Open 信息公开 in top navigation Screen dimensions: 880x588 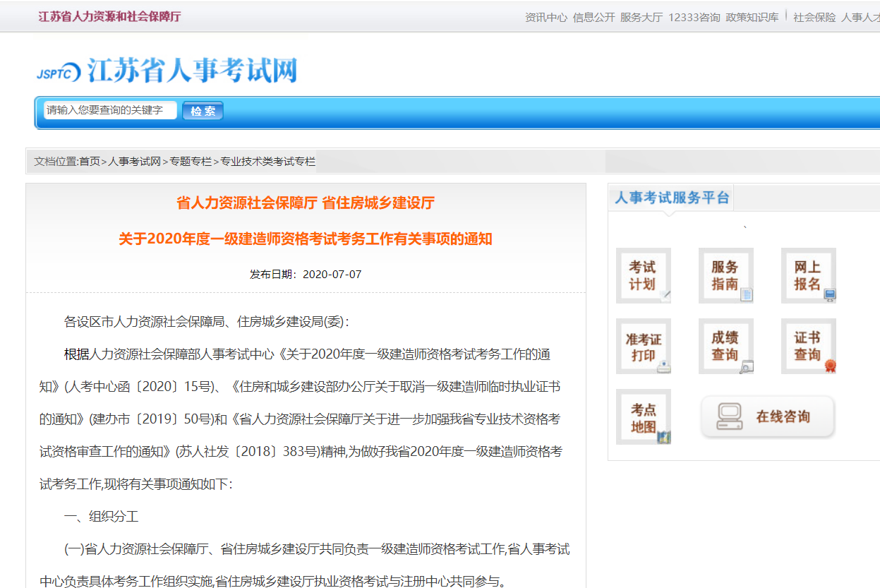[594, 18]
